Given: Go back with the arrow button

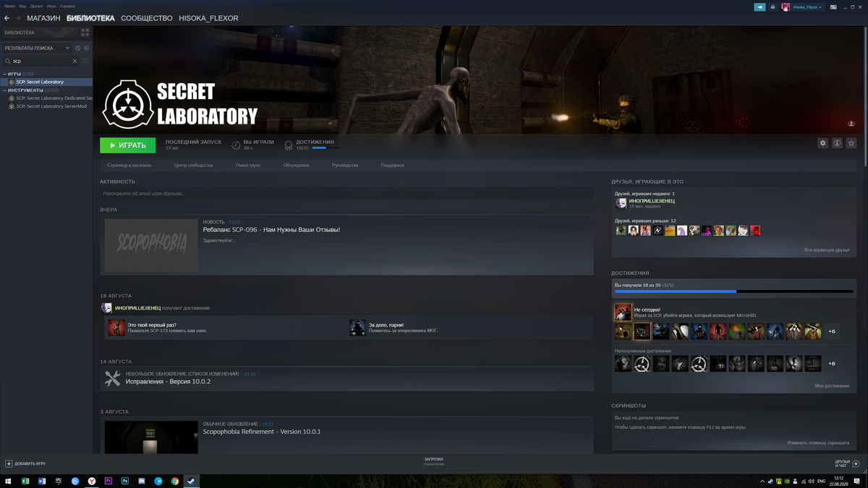Looking at the screenshot, I should (7, 18).
